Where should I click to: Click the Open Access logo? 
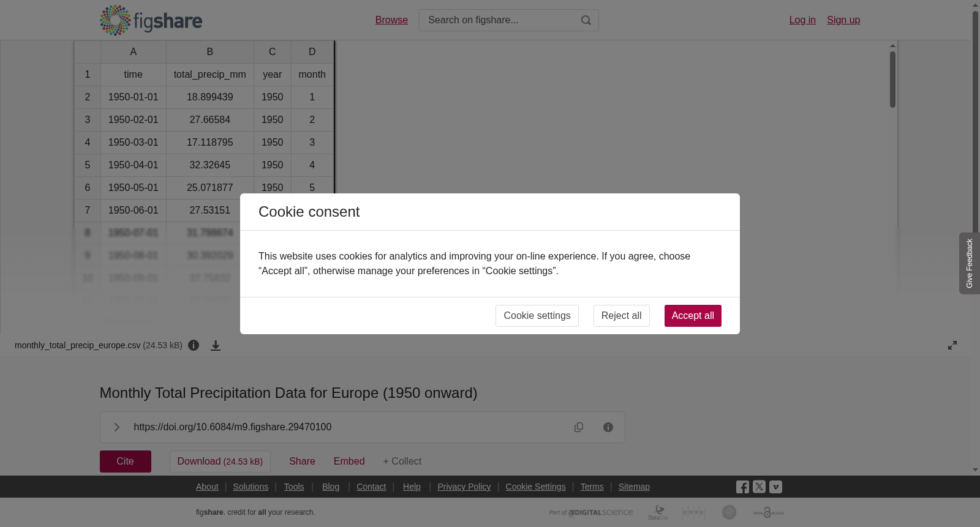(x=769, y=512)
